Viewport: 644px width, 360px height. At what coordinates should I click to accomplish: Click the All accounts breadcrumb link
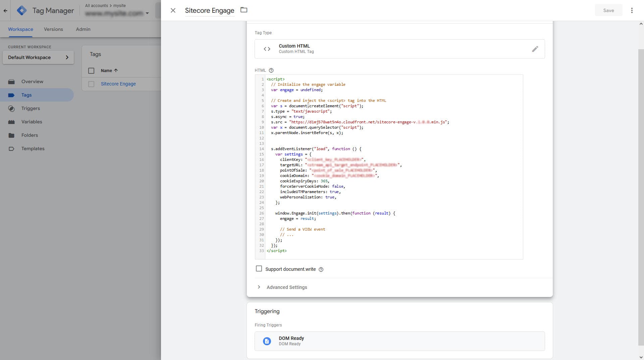[97, 6]
